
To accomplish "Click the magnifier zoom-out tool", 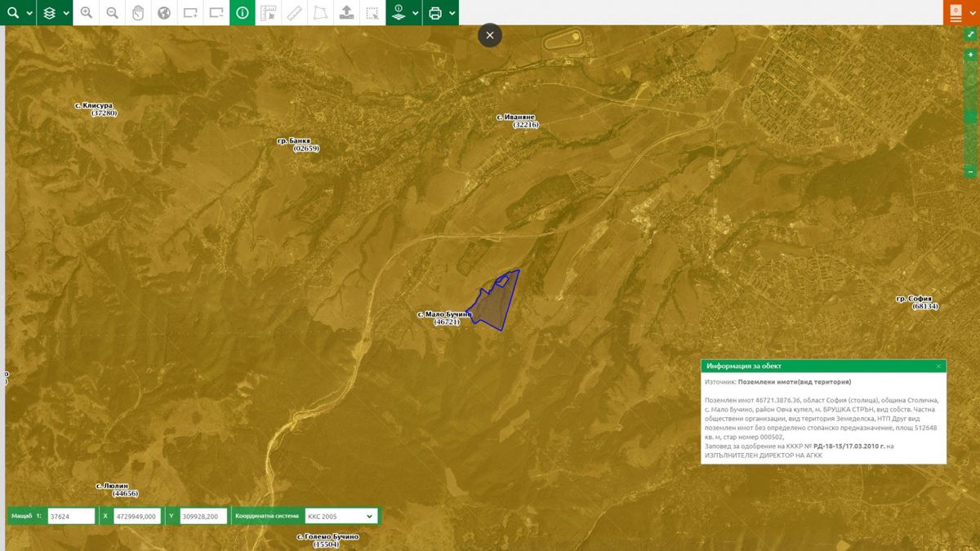I will (113, 13).
